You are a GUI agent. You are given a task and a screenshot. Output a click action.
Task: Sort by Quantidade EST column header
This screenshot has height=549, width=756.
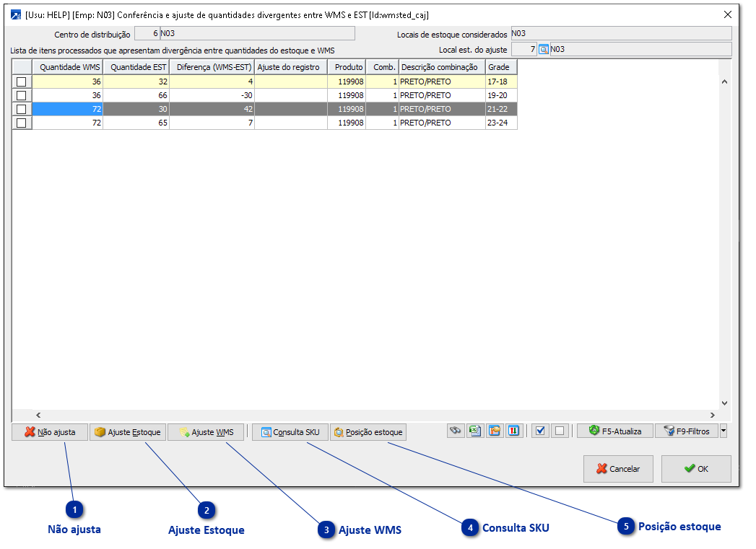(136, 67)
